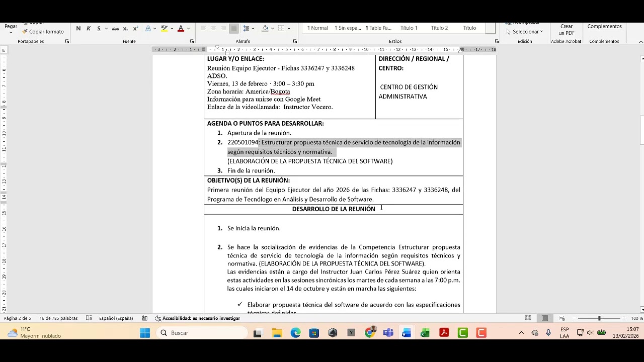Open Excel from taskbar
644x362 pixels.
tap(425, 333)
